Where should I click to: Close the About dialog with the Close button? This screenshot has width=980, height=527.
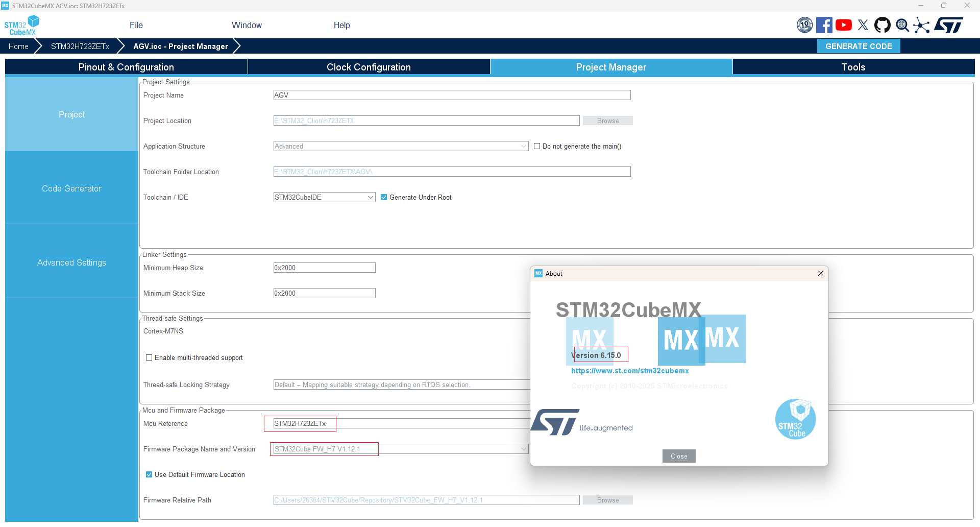[678, 456]
